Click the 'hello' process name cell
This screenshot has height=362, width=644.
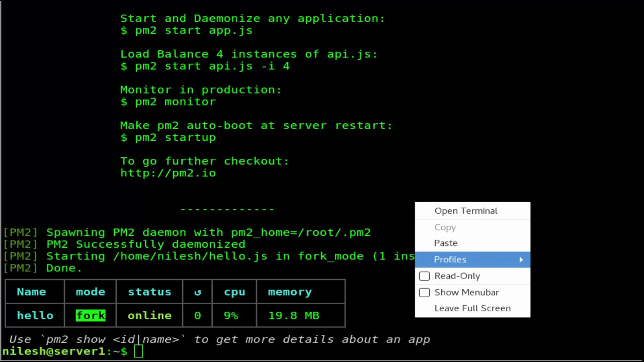(35, 315)
